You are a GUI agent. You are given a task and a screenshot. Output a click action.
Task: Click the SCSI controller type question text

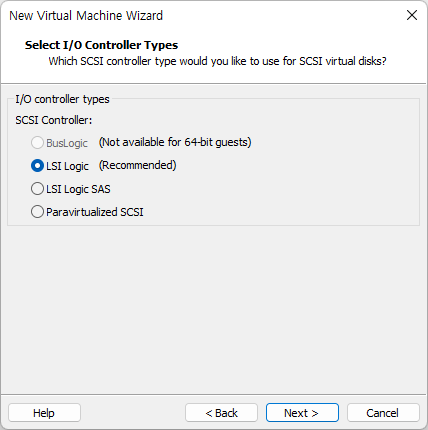[217, 61]
